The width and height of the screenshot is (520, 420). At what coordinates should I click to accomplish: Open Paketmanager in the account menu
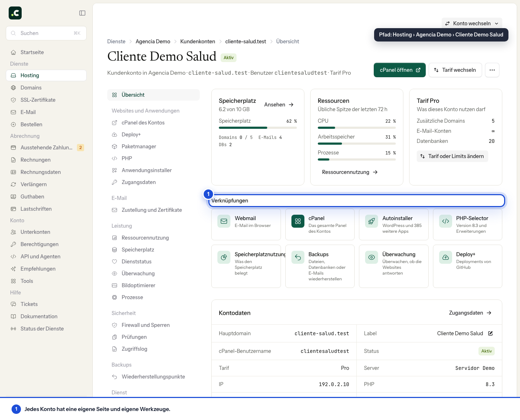(153, 146)
